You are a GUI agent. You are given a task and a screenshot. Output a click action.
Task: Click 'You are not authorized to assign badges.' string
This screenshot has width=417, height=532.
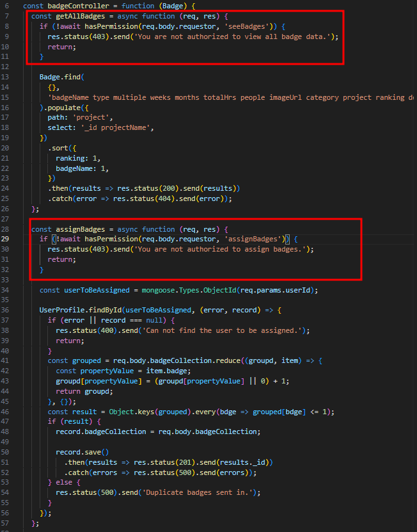pyautogui.click(x=220, y=249)
